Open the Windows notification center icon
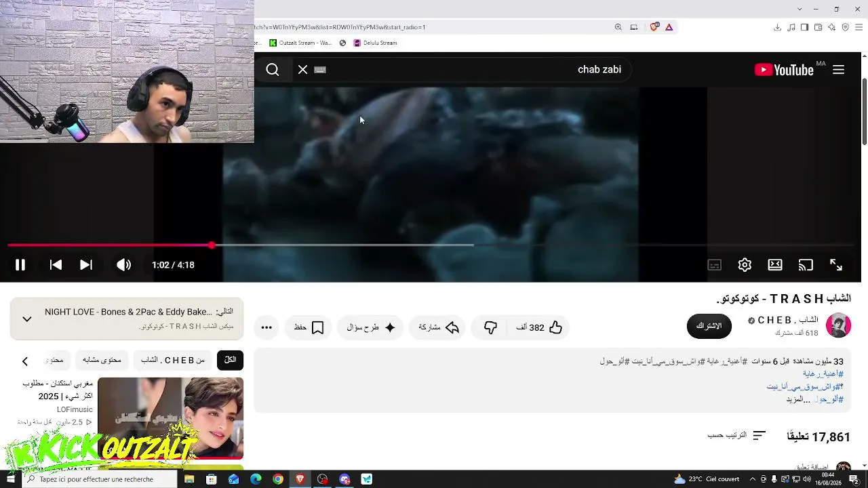This screenshot has width=868, height=488. [x=854, y=479]
